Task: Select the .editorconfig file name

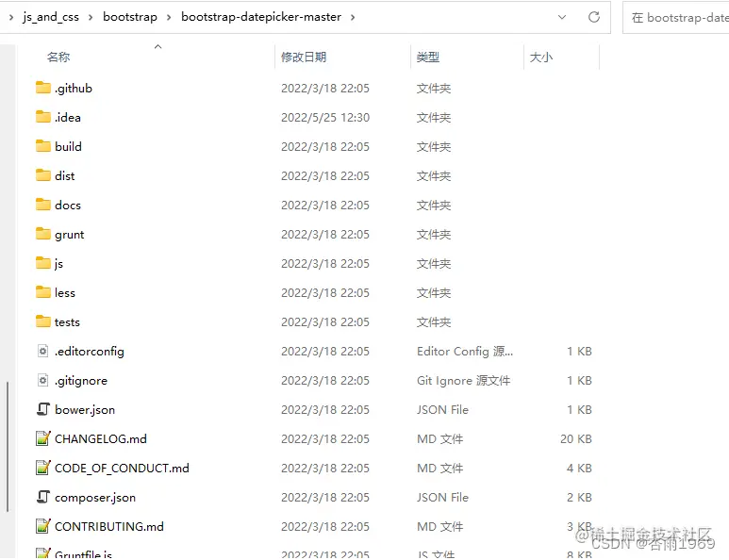Action: pos(90,352)
